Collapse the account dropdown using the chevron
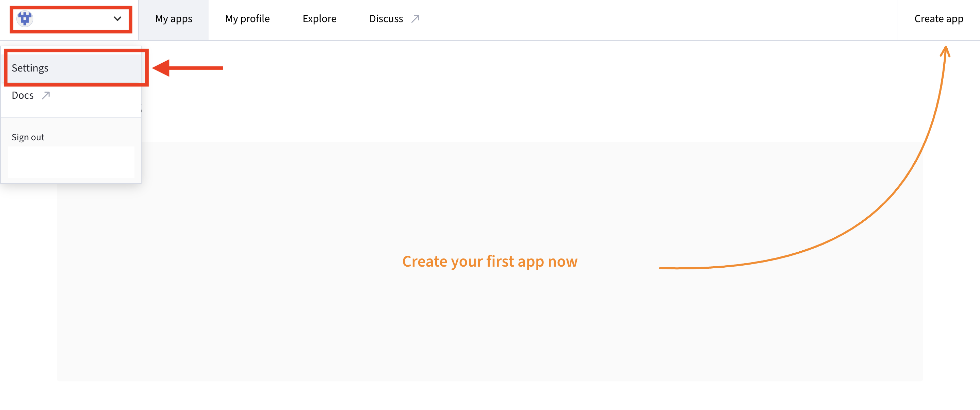Image resolution: width=980 pixels, height=410 pixels. pyautogui.click(x=117, y=18)
